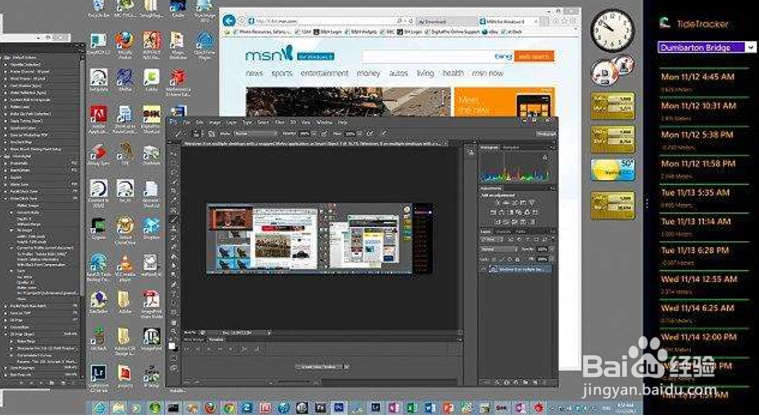
Task: Click the histogram cached data warning icon
Action: tap(545, 157)
